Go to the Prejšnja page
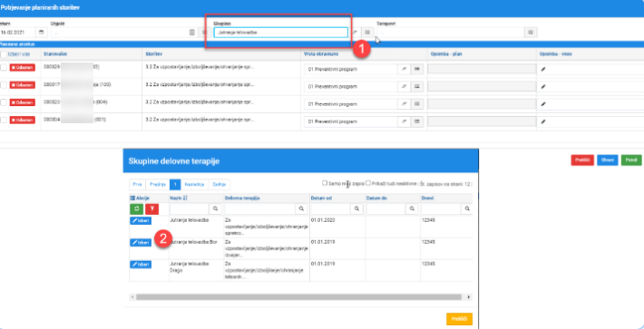This screenshot has height=329, width=644. [158, 185]
